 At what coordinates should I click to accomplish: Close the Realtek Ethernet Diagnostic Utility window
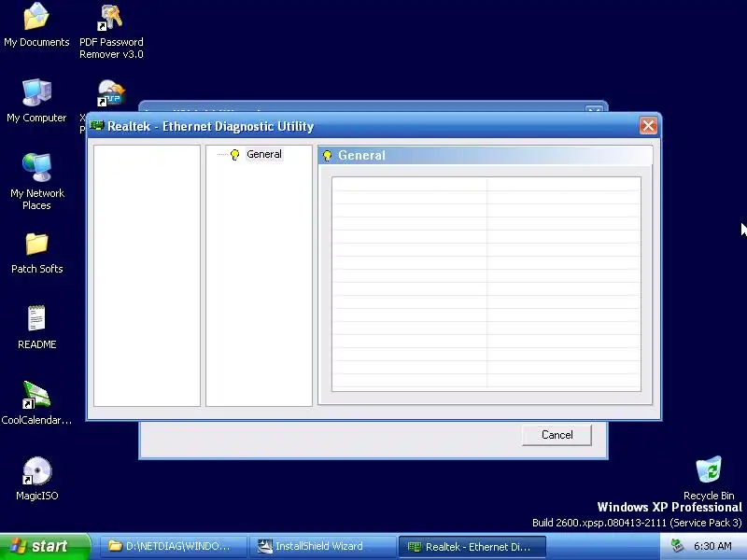click(648, 126)
